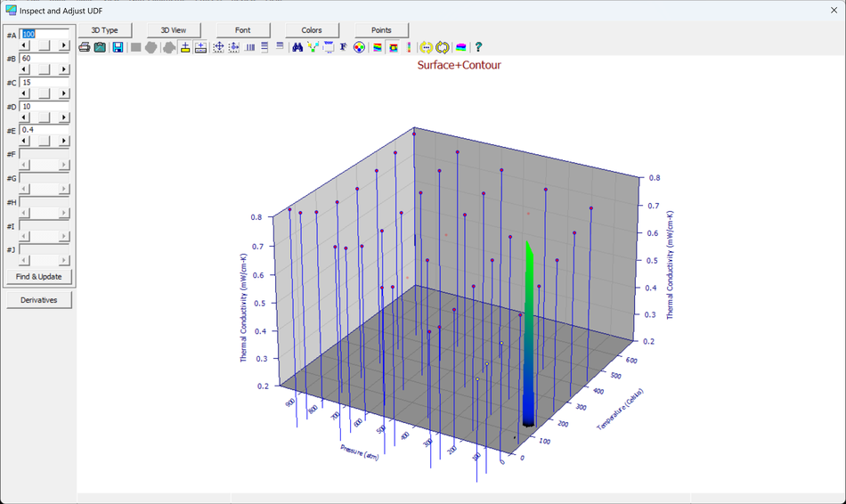The height and width of the screenshot is (504, 846).
Task: Toggle the rainbow contour square icon
Action: [394, 47]
